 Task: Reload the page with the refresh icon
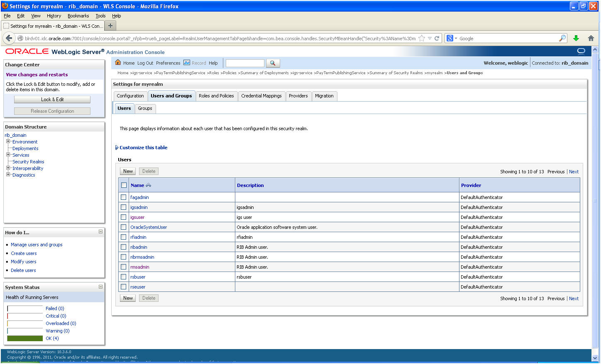pos(437,38)
